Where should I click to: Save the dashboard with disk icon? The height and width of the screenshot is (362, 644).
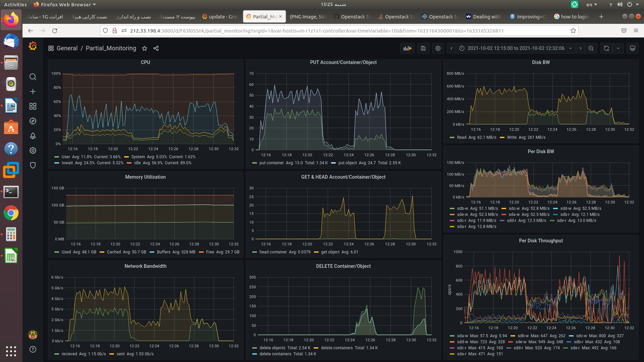[x=423, y=48]
